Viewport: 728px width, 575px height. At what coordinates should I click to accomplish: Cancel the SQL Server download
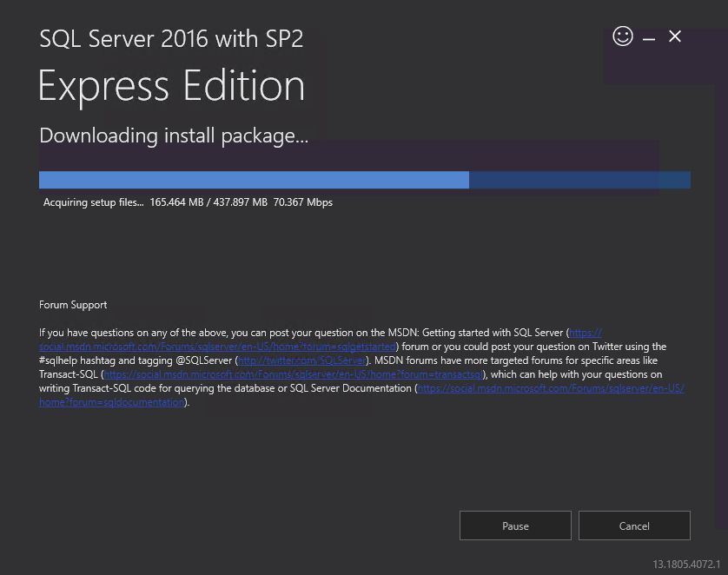point(634,525)
